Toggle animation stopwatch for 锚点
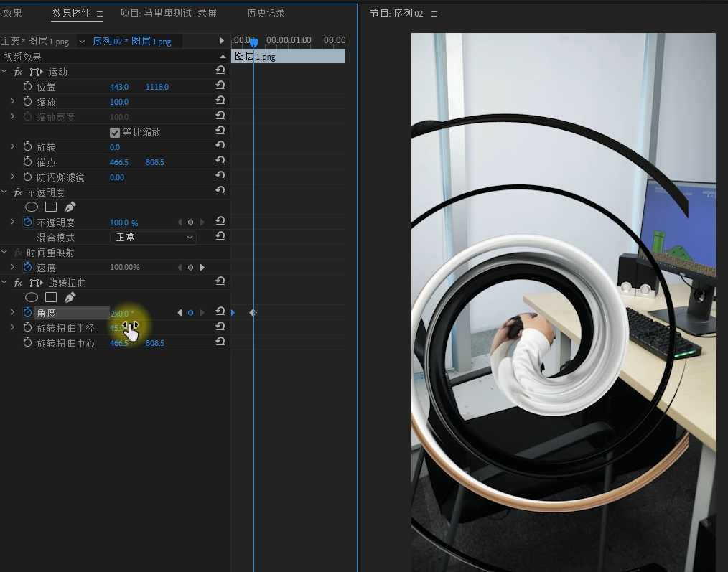The width and height of the screenshot is (728, 572). (27, 161)
